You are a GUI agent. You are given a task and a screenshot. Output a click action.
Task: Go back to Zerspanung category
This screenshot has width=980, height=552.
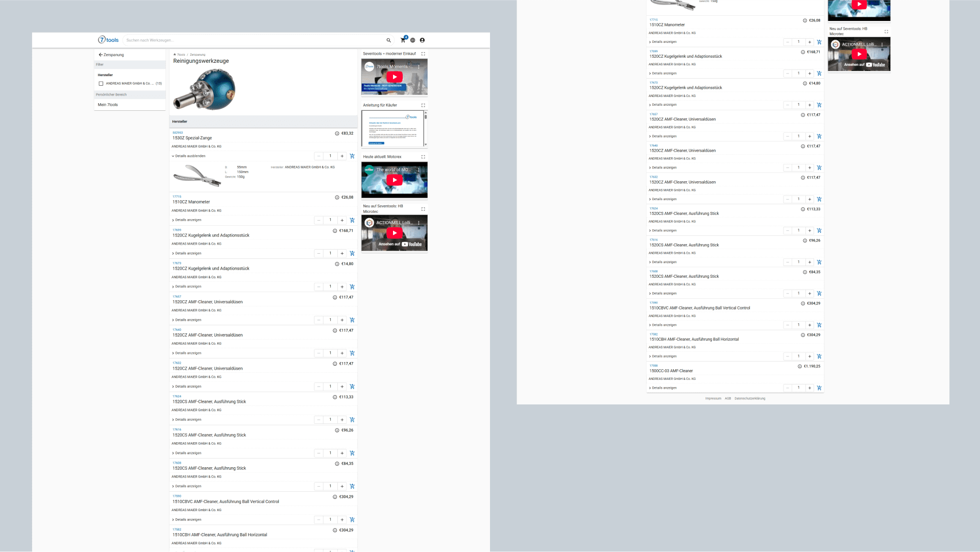[111, 55]
